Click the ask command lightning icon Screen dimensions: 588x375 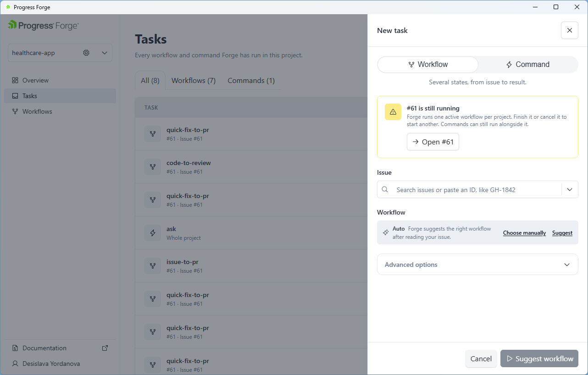[153, 233]
